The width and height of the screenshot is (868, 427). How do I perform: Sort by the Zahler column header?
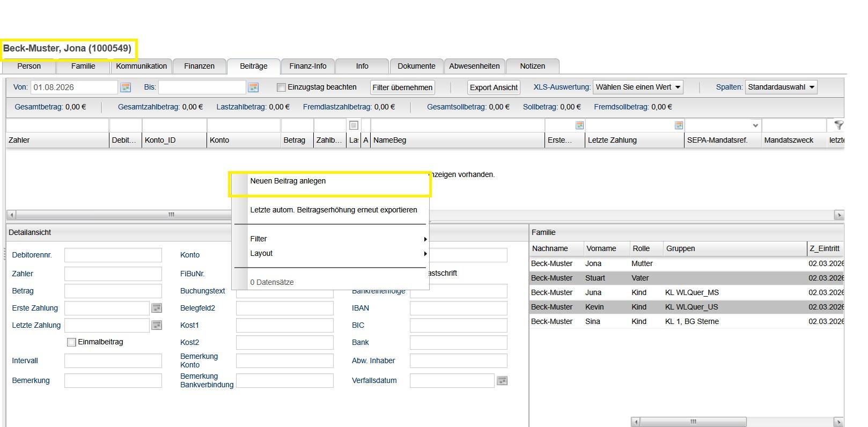pyautogui.click(x=57, y=141)
